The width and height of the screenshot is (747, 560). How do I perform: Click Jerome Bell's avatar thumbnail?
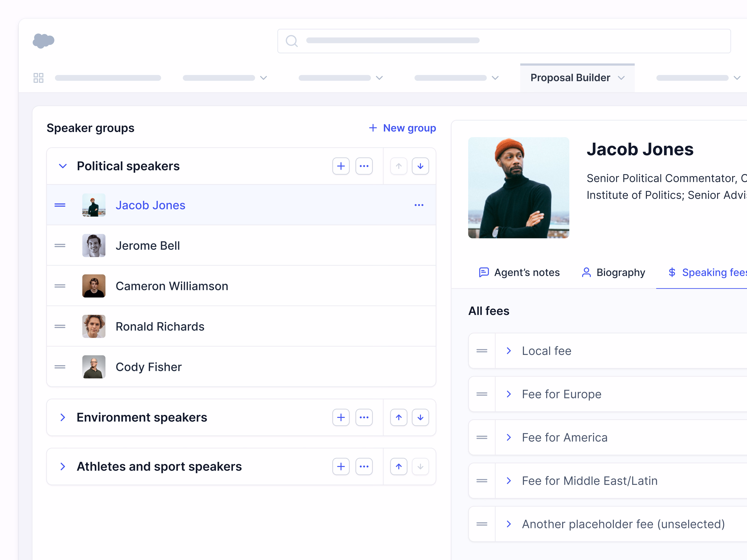[94, 245]
